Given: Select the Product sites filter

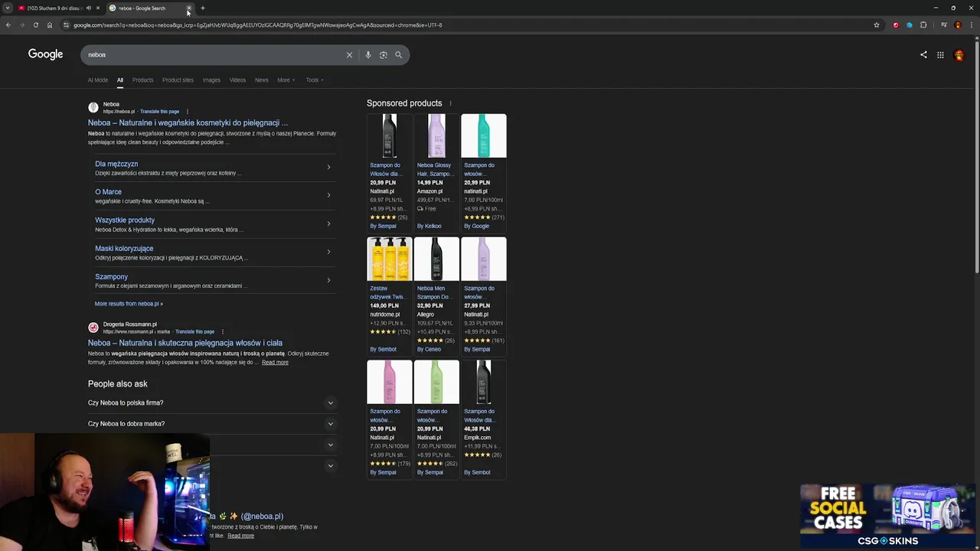Looking at the screenshot, I should [178, 80].
